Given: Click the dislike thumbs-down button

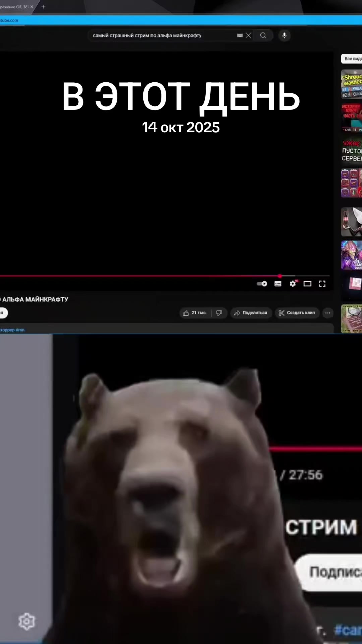Looking at the screenshot, I should (219, 313).
